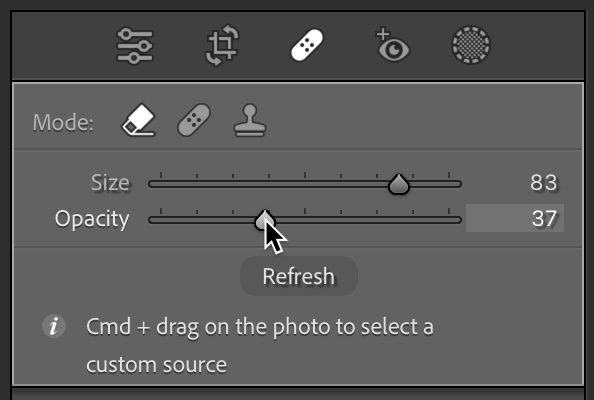
Task: Select the Crop and rotate tool
Action: click(223, 45)
